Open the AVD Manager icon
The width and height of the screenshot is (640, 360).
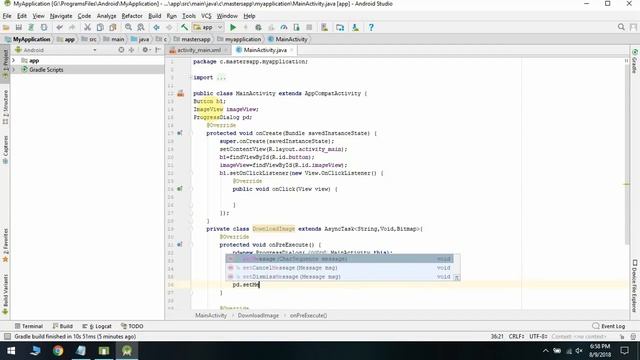click(x=324, y=27)
